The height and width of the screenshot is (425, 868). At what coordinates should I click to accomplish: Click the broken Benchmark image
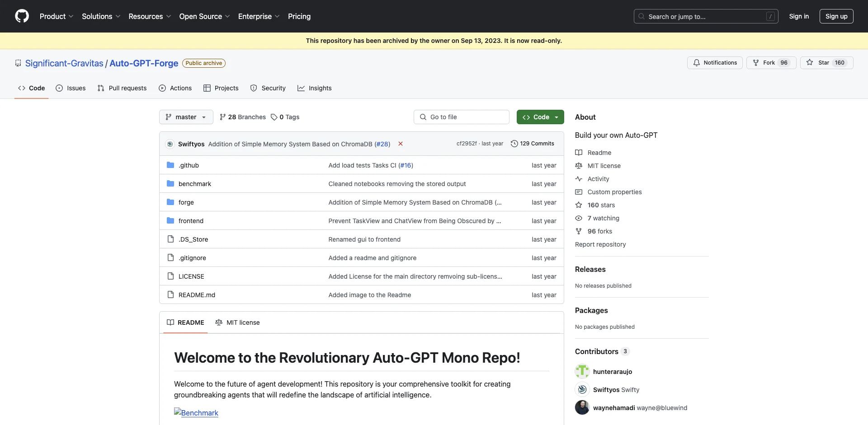[196, 413]
